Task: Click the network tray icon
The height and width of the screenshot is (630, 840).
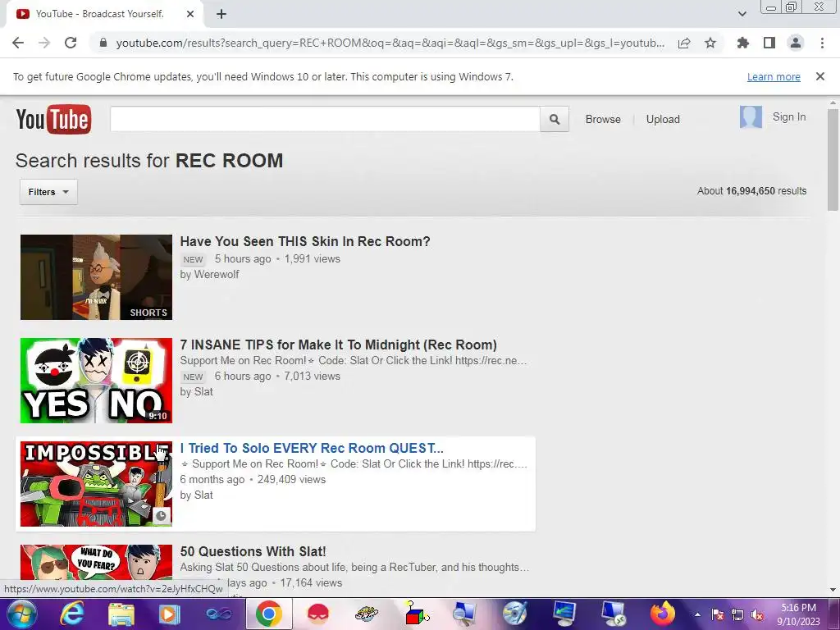Action: pyautogui.click(x=737, y=615)
